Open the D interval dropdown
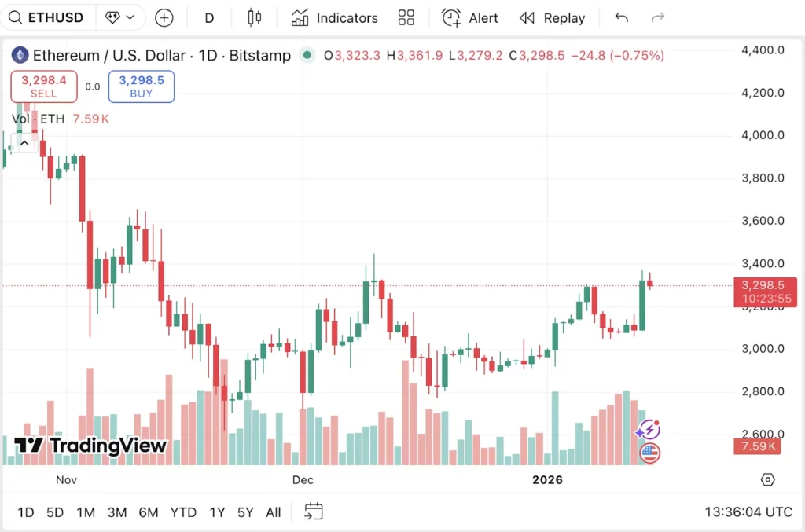Image resolution: width=805 pixels, height=532 pixels. (x=209, y=17)
